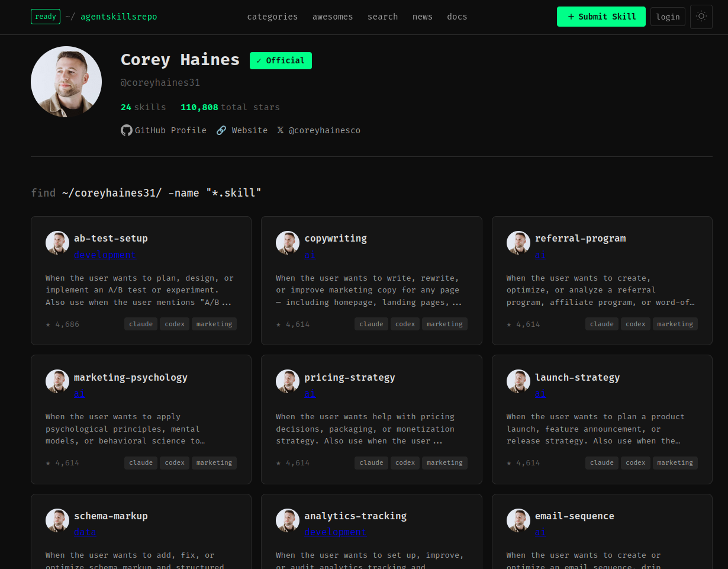Open the GitHub Profile link
728x569 pixels.
(x=164, y=130)
